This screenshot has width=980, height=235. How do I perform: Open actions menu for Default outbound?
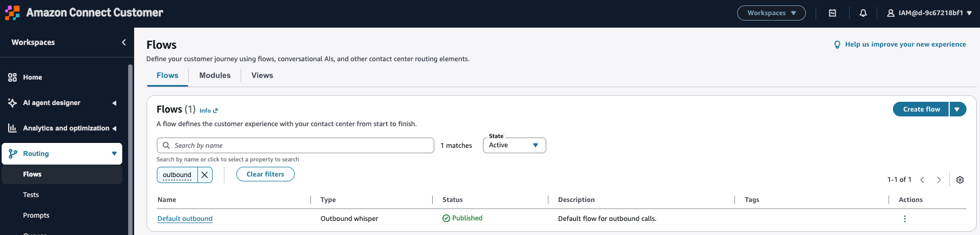point(905,219)
